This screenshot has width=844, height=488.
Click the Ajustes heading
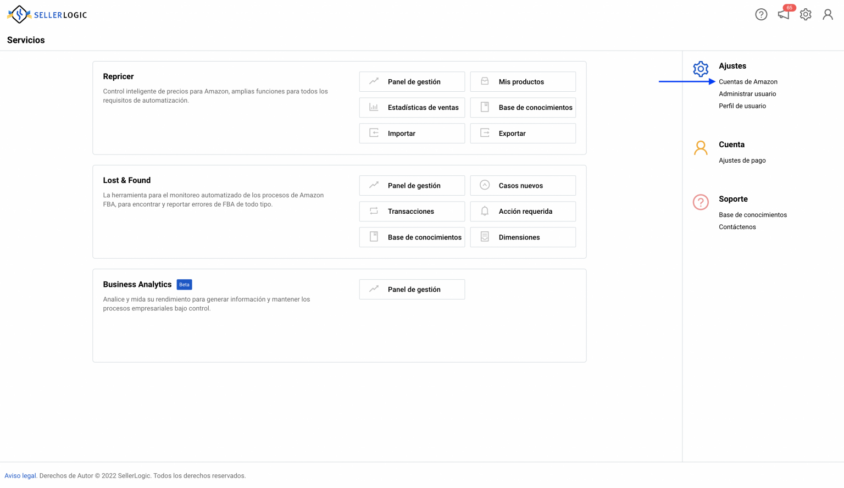pos(732,66)
